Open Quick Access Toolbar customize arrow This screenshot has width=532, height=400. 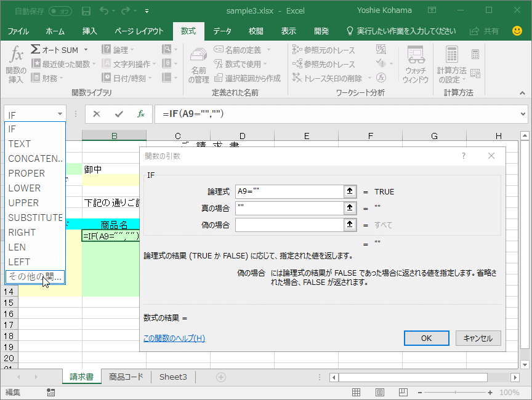[147, 11]
